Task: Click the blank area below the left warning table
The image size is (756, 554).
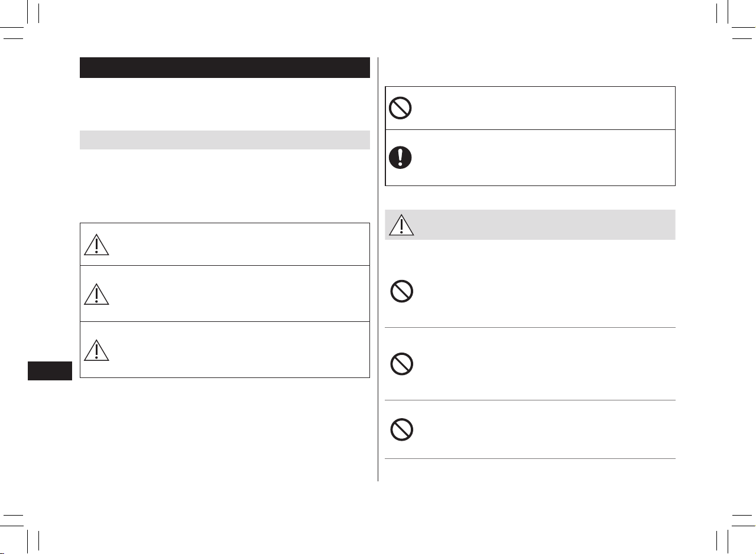Action: point(225,430)
